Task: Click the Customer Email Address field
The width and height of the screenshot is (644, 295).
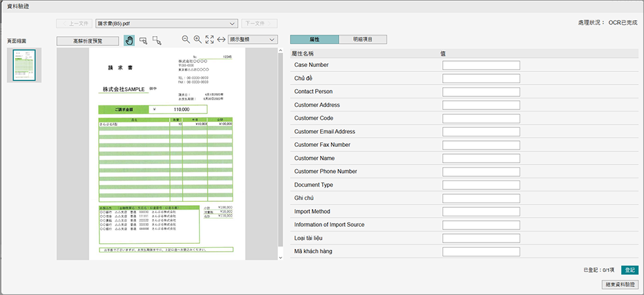Action: pos(481,132)
